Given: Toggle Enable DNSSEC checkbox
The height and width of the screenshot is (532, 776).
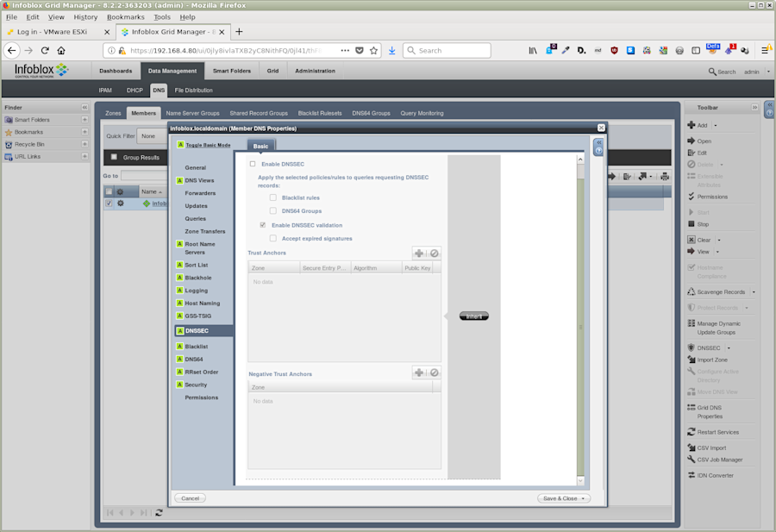Looking at the screenshot, I should pos(253,164).
